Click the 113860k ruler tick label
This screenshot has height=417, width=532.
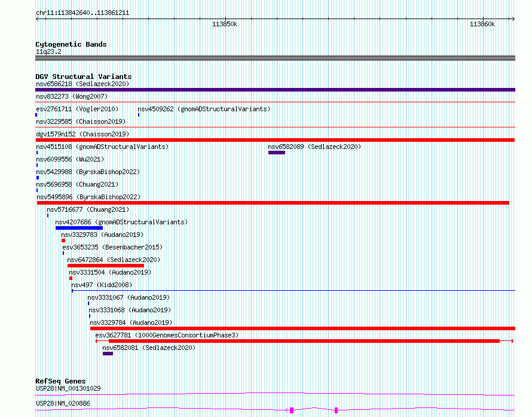click(482, 24)
